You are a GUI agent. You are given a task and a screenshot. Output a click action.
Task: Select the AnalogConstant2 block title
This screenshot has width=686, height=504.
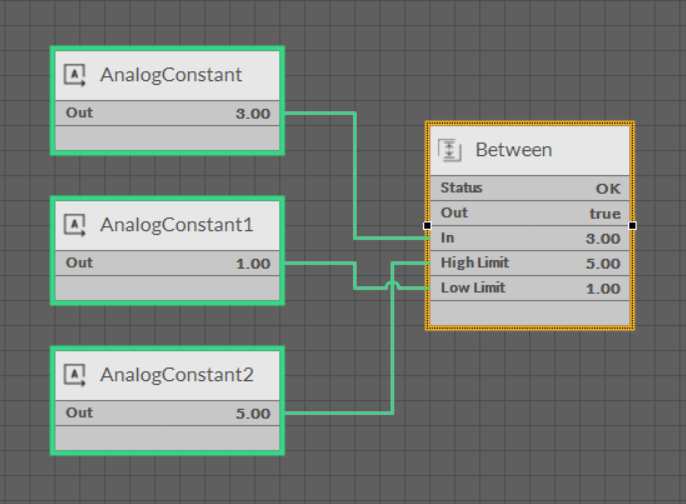[x=176, y=375]
